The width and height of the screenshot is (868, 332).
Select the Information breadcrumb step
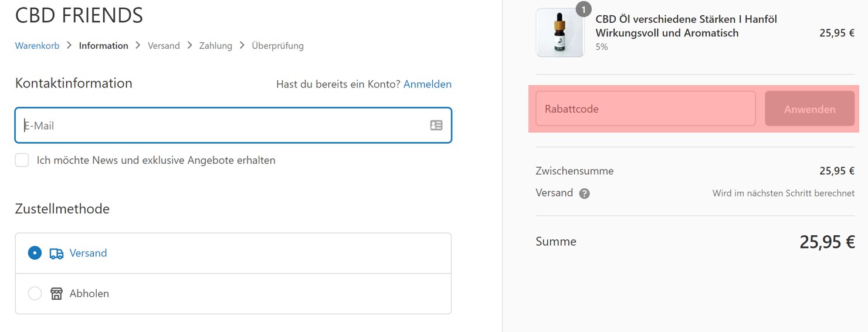pos(103,46)
